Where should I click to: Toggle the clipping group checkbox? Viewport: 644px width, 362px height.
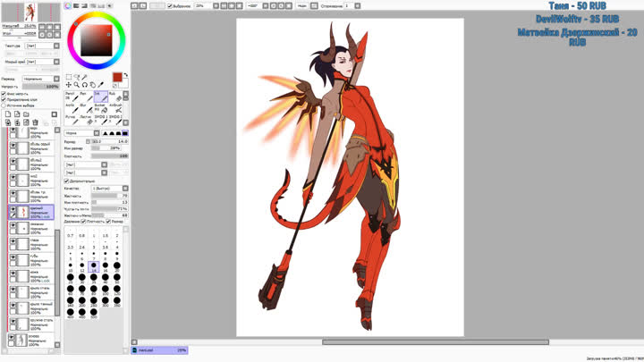(x=4, y=100)
